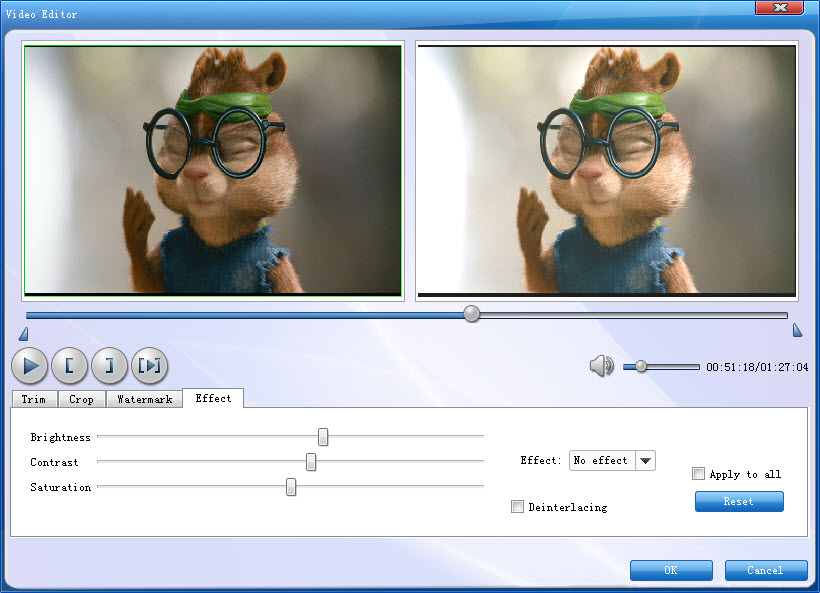Click the left trim start marker triangle
This screenshot has width=820, height=593.
click(24, 334)
